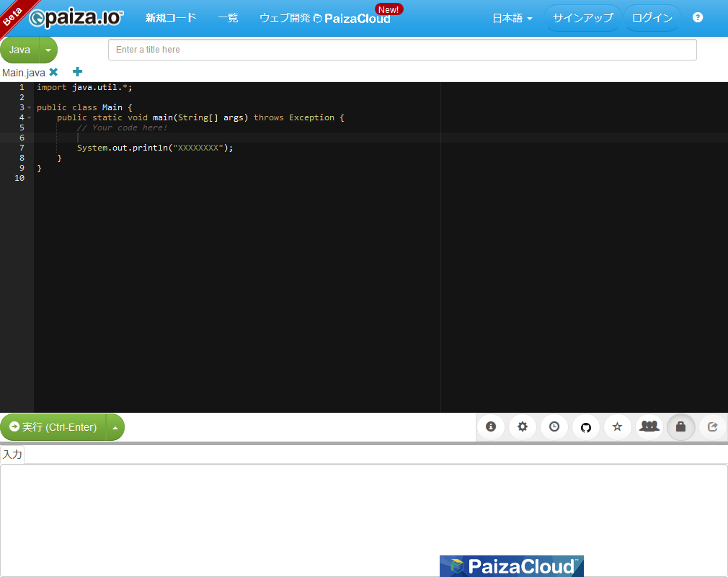Click the help question mark icon
This screenshot has height=577, width=728.
698,18
